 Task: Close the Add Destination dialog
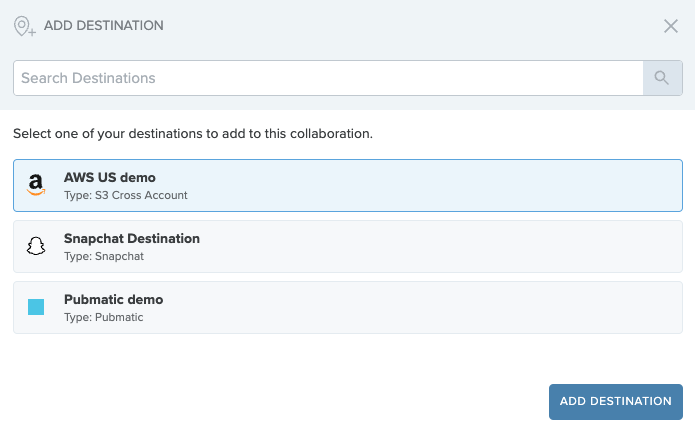pos(671,26)
